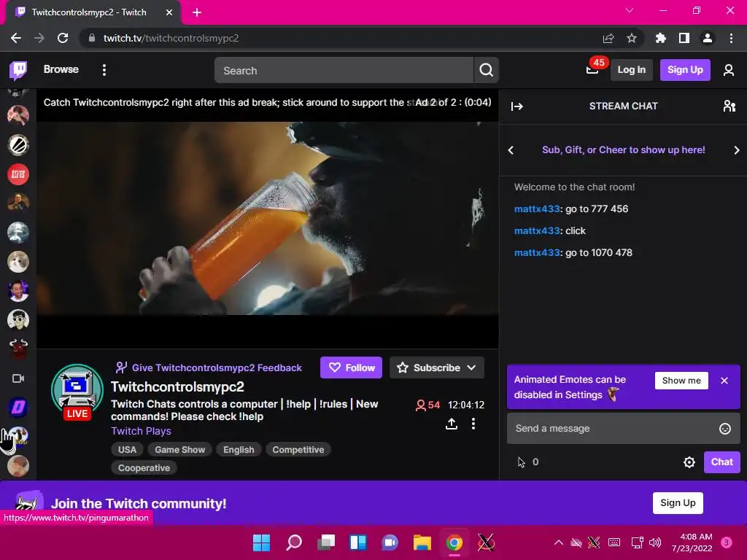Open the Widgets icon on taskbar
The height and width of the screenshot is (560, 747).
357,542
